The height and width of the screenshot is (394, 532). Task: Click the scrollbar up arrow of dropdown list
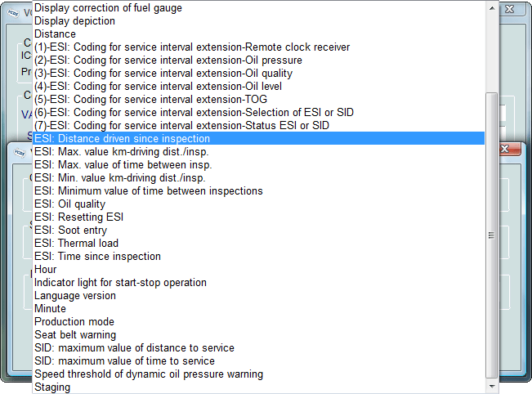pos(492,8)
